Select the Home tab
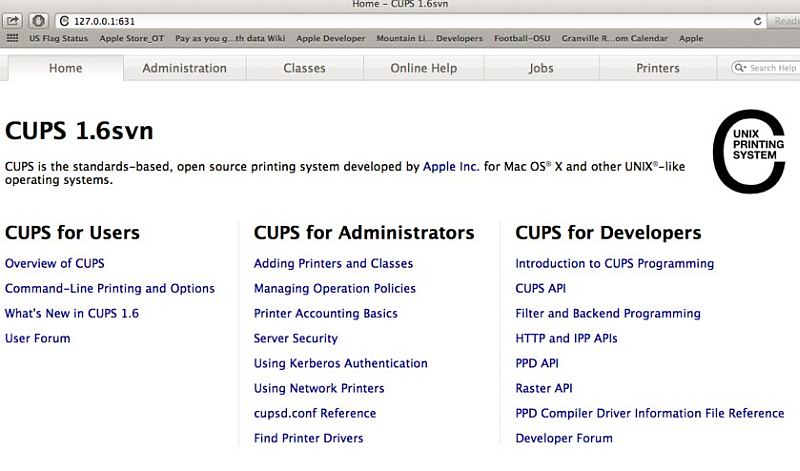This screenshot has height=471, width=800. [x=66, y=68]
